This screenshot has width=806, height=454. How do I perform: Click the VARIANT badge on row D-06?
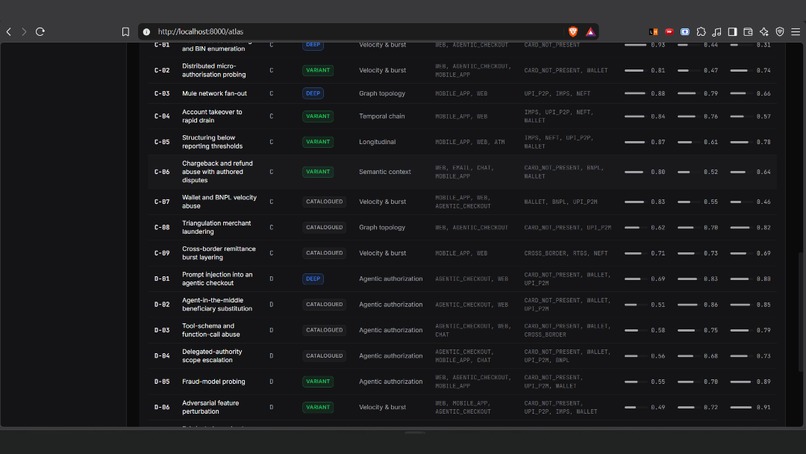click(x=318, y=407)
